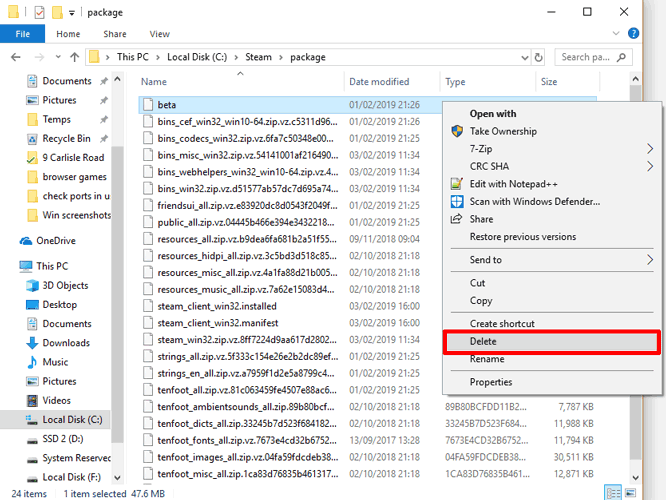This screenshot has width=666, height=500.
Task: Click OneDrive cloud icon in sidebar
Action: click(x=26, y=241)
